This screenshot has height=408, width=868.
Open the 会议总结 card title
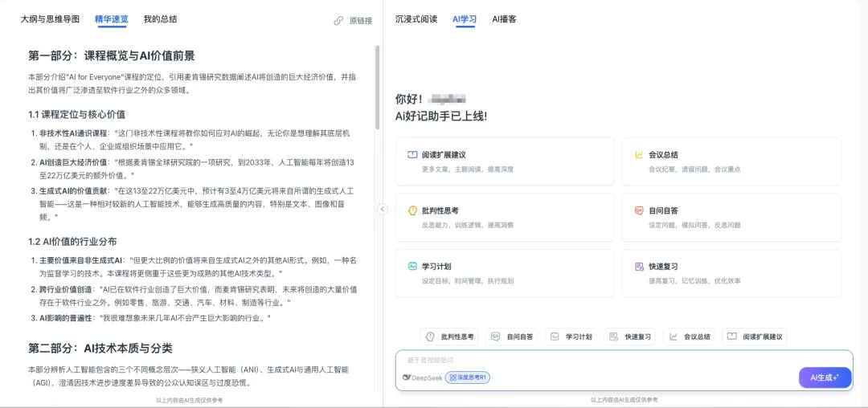(x=663, y=155)
